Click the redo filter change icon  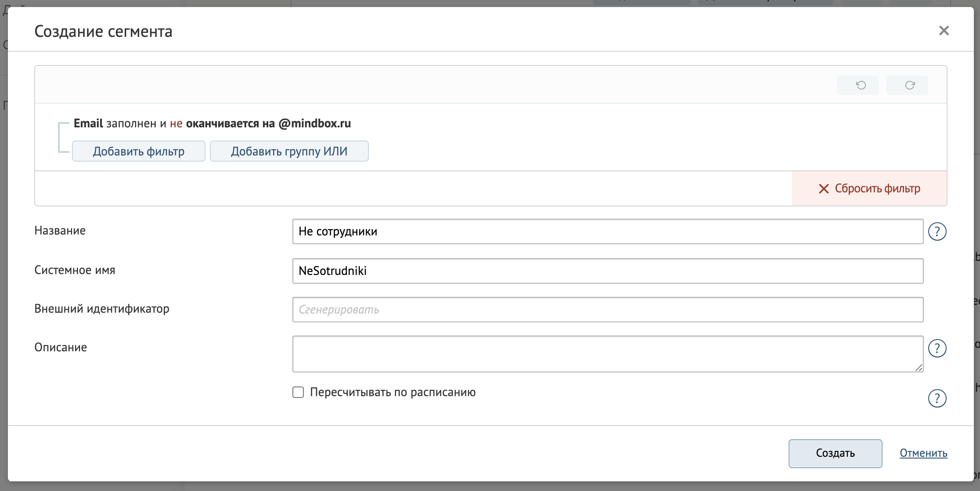click(x=907, y=85)
